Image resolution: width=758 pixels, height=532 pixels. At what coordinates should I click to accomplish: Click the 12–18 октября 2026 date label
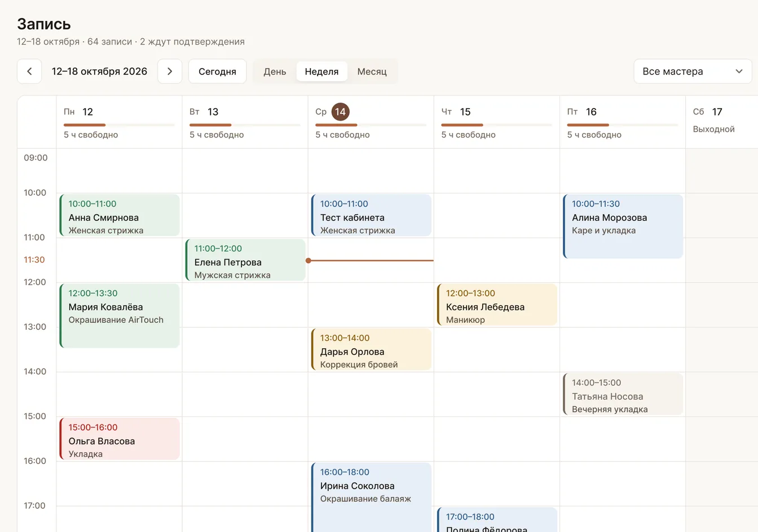[99, 72]
